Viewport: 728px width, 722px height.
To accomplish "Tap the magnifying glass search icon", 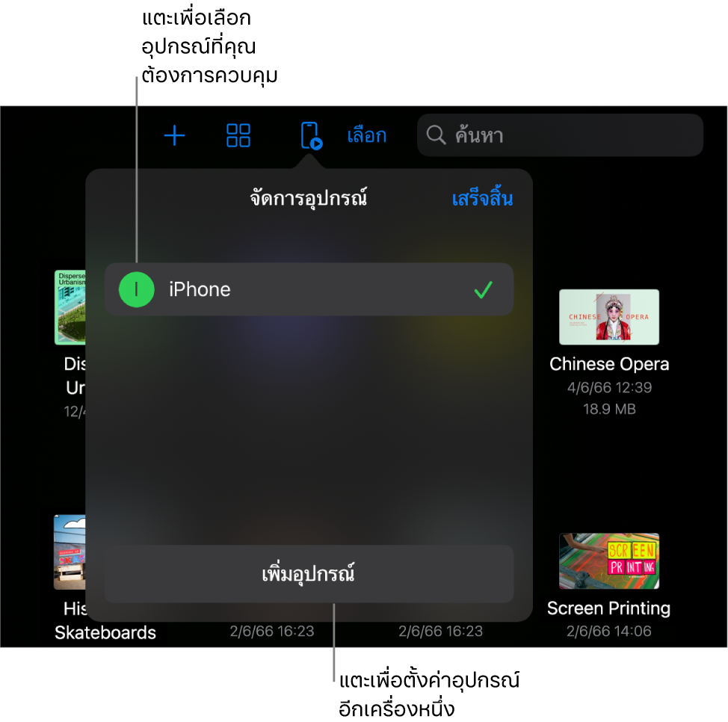I will [436, 135].
